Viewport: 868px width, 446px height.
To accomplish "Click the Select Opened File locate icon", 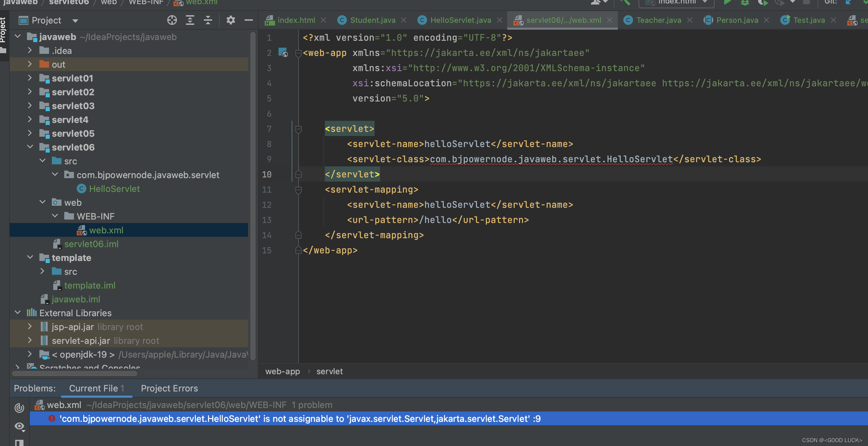I will (x=172, y=20).
